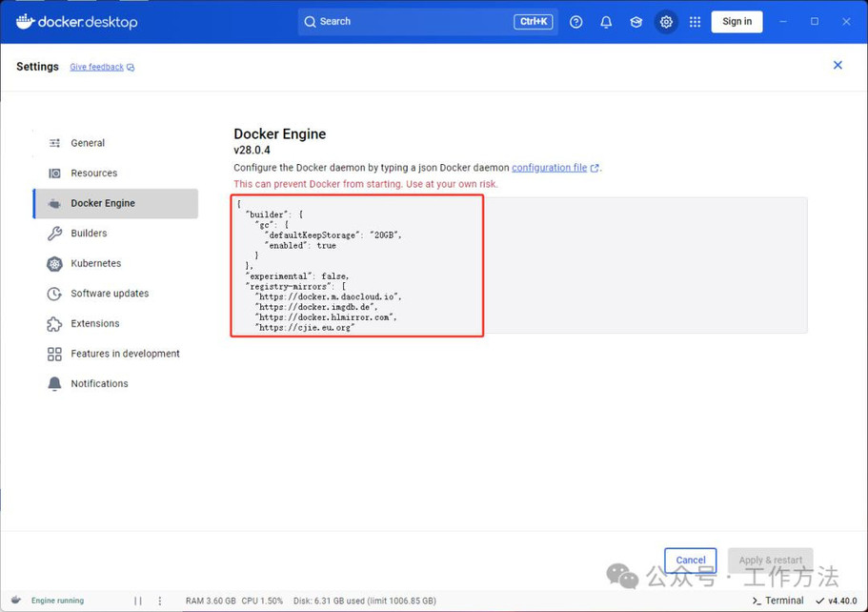Click the "experimental": false line
Screen dimensions: 868x612
pyautogui.click(x=297, y=276)
